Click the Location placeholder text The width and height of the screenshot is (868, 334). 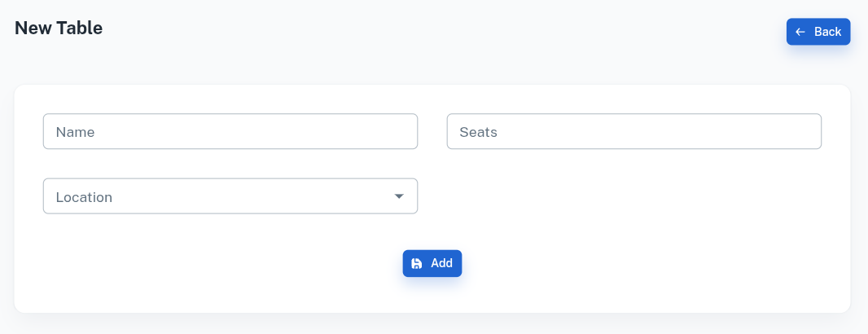pyautogui.click(x=84, y=197)
